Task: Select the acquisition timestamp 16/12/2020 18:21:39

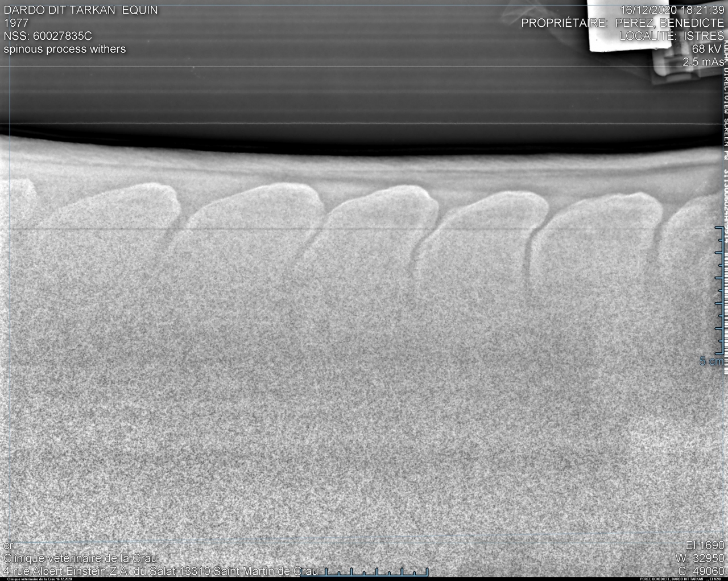Action: 672,10
